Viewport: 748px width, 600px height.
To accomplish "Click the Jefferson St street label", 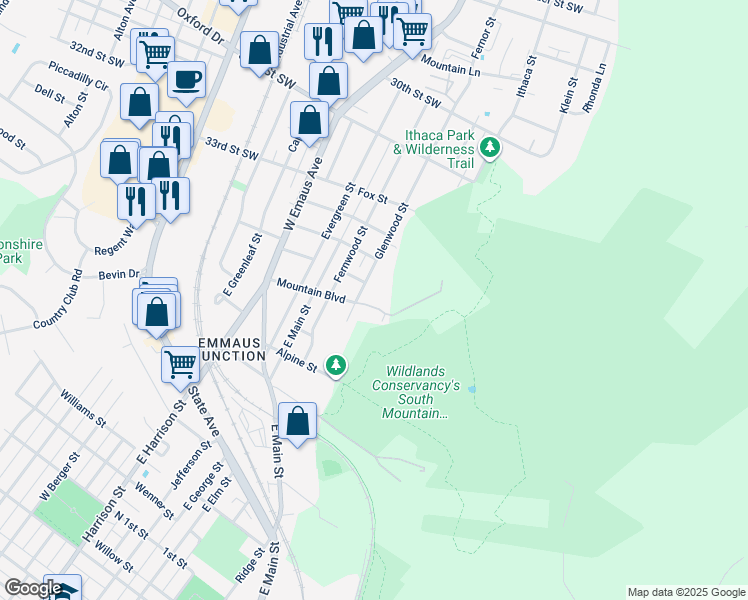I will point(191,465).
